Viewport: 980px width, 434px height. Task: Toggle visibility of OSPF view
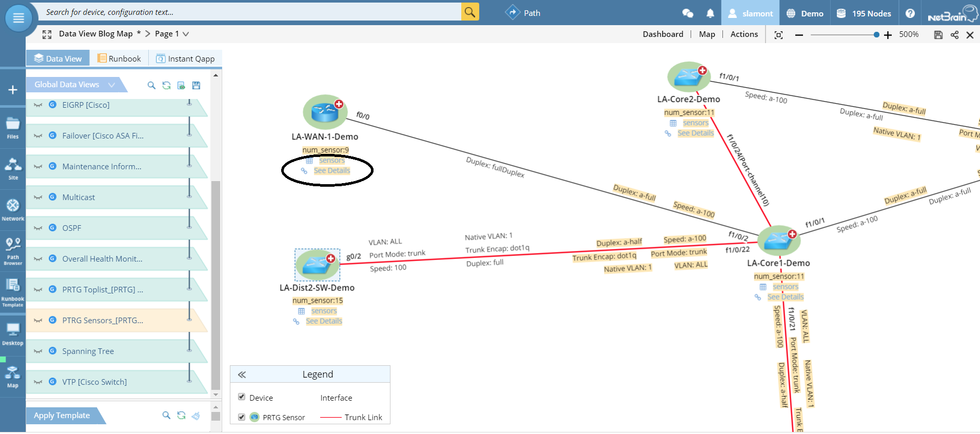click(x=38, y=228)
